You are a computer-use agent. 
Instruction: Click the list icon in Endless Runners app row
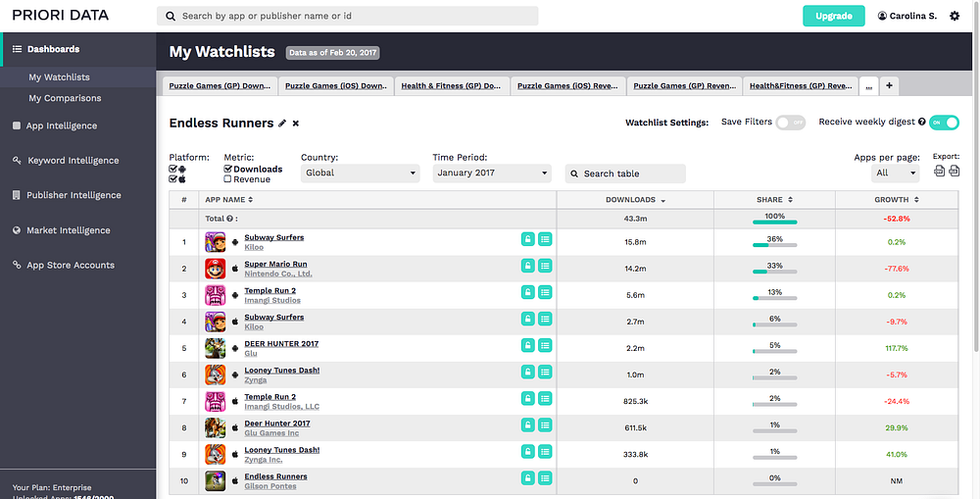click(x=545, y=478)
